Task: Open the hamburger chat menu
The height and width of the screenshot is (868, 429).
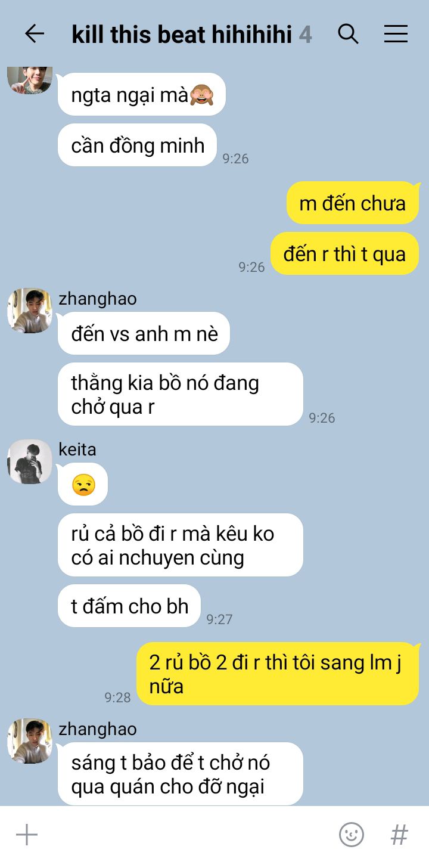Action: pos(396,34)
